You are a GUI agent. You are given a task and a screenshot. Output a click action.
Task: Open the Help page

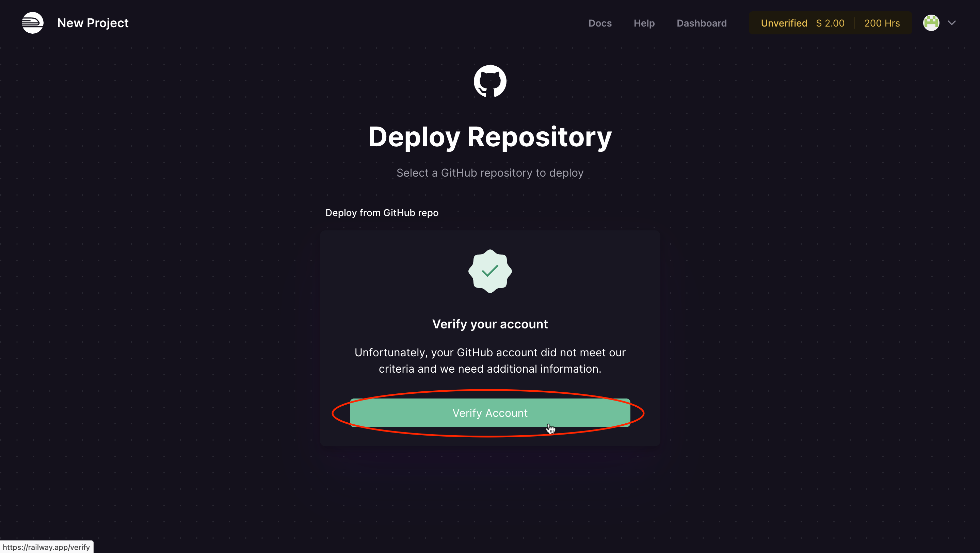644,23
